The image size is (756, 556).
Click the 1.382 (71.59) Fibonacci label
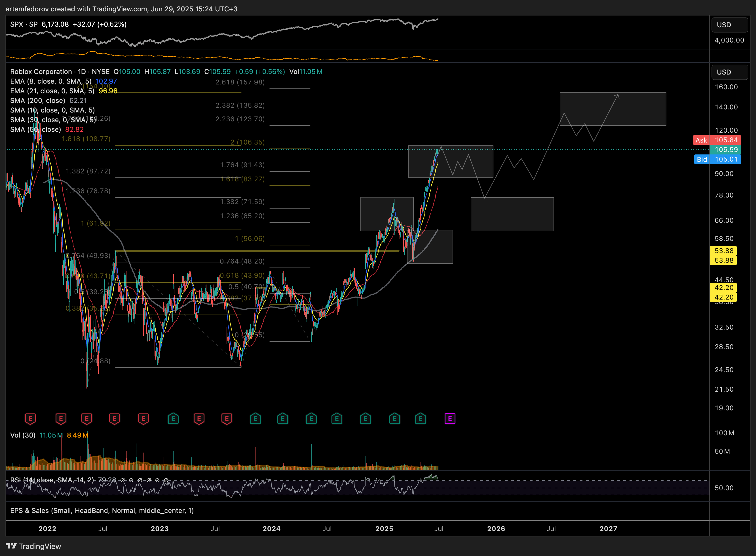[x=242, y=201]
